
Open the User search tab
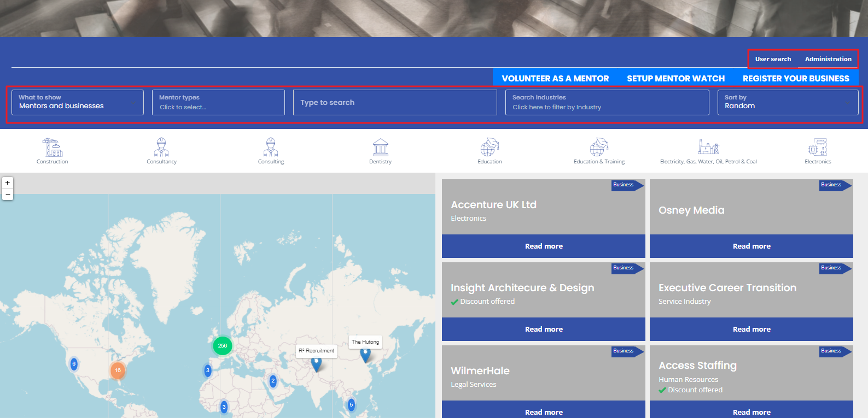click(773, 59)
